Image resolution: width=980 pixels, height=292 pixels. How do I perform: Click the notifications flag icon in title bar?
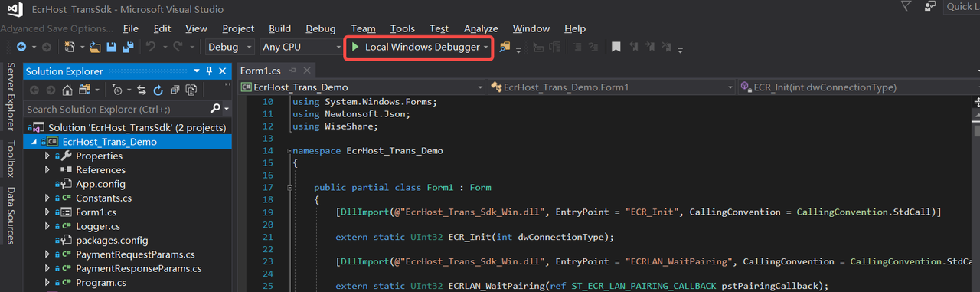(x=906, y=7)
